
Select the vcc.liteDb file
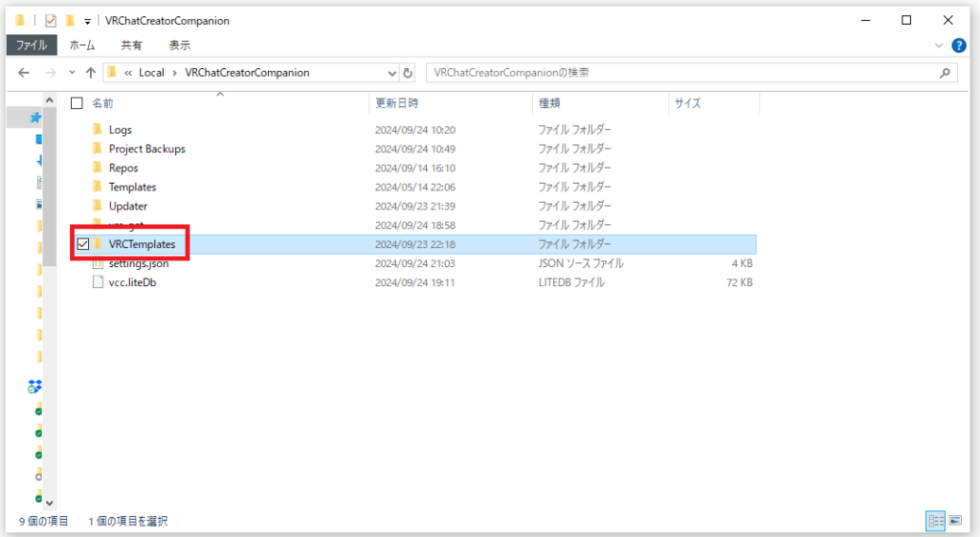pyautogui.click(x=132, y=282)
